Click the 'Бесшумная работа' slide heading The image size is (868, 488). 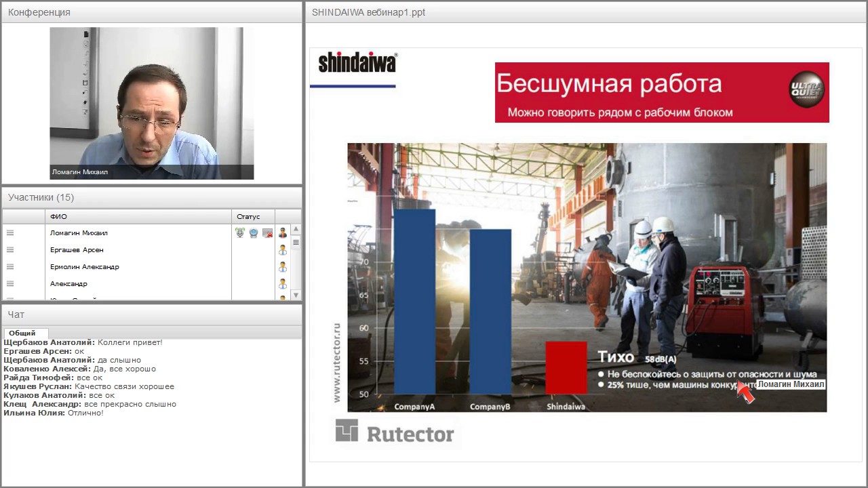pyautogui.click(x=609, y=84)
